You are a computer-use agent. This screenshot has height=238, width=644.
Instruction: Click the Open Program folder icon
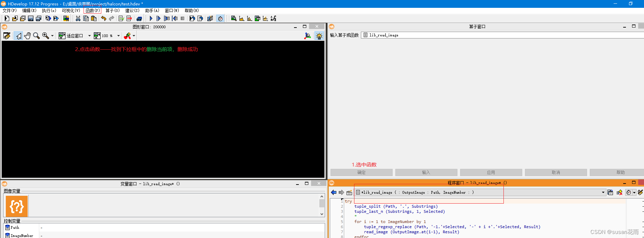tap(15, 18)
